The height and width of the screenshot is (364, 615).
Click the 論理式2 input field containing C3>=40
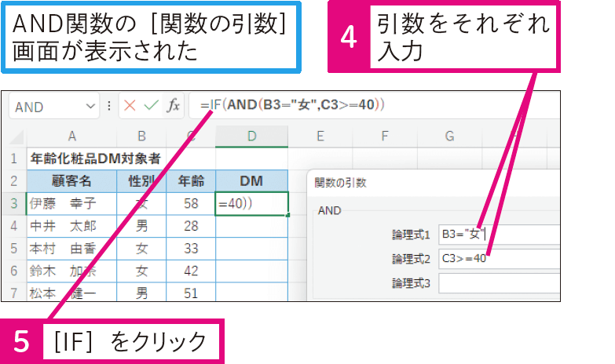tap(500, 259)
